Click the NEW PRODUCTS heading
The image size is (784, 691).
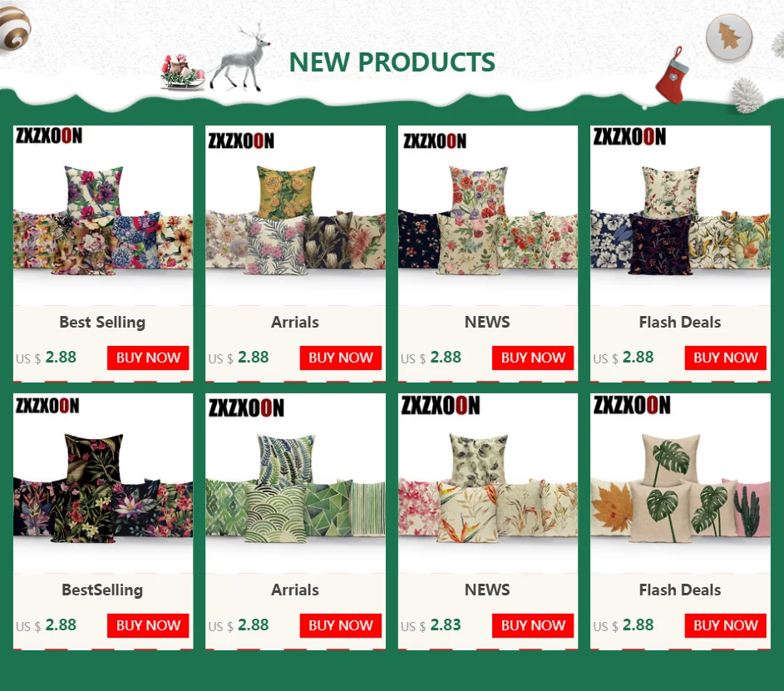point(392,62)
